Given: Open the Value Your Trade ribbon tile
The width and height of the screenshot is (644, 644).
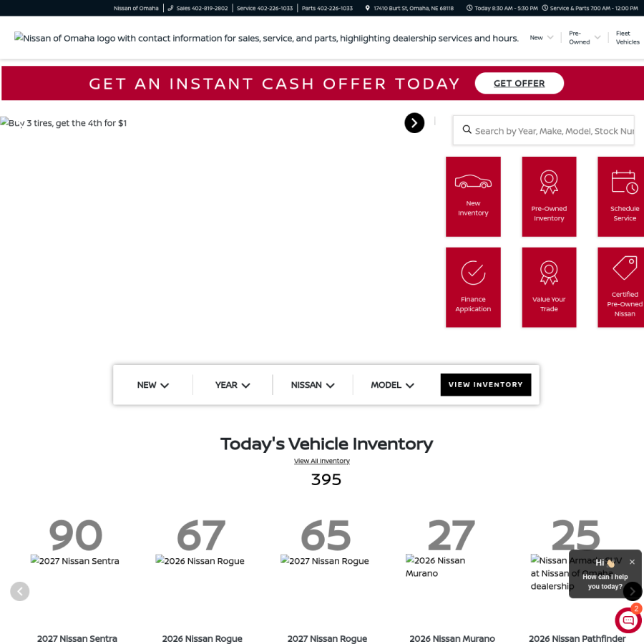Looking at the screenshot, I should (x=549, y=287).
